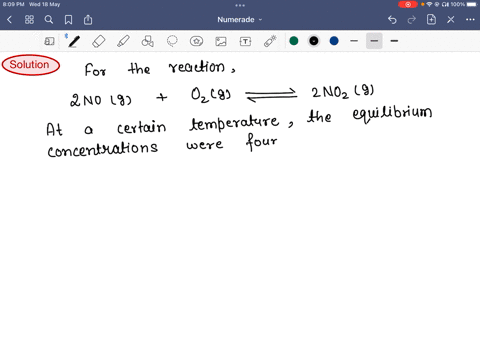Select the Image insert tool
The width and height of the screenshot is (480, 360).
point(221,41)
